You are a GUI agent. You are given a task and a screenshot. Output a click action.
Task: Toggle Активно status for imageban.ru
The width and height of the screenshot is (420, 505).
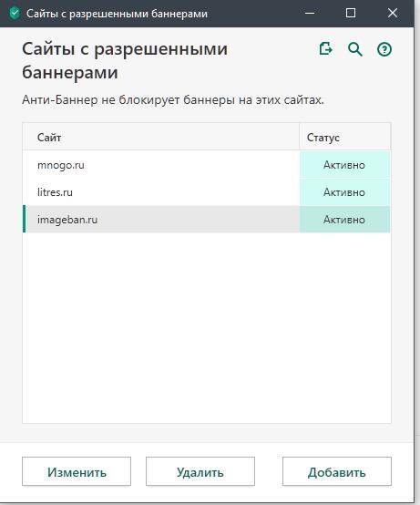344,220
